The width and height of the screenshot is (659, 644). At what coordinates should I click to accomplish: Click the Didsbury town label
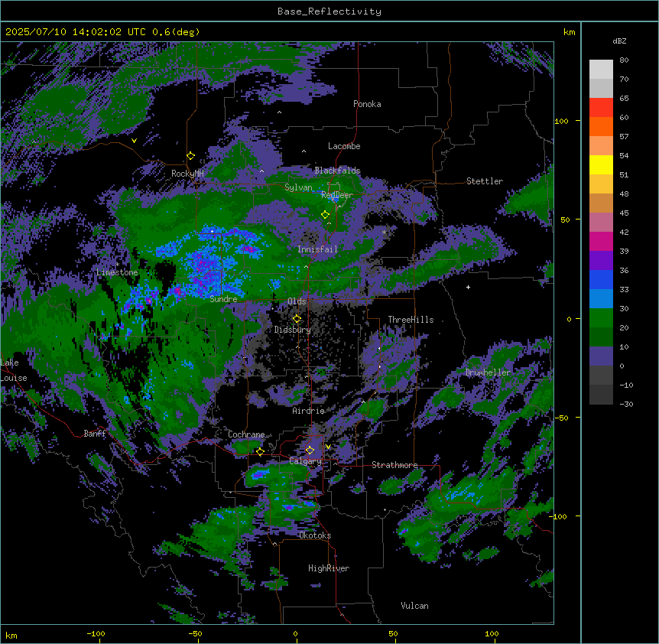[293, 330]
